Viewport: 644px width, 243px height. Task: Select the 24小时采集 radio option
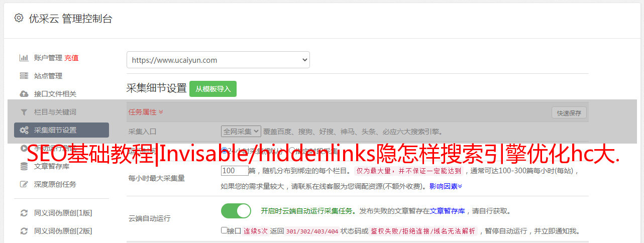(x=224, y=150)
